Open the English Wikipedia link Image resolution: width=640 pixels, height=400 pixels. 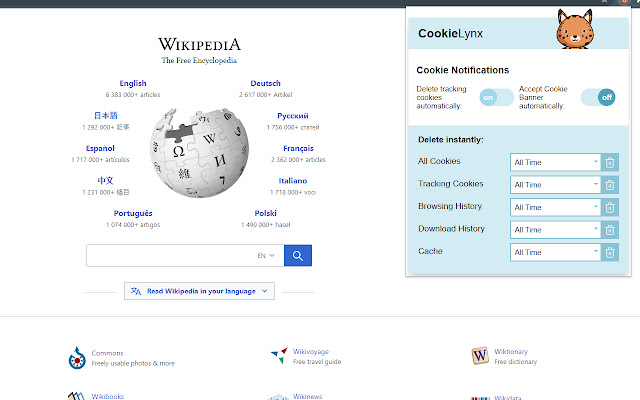pyautogui.click(x=133, y=84)
